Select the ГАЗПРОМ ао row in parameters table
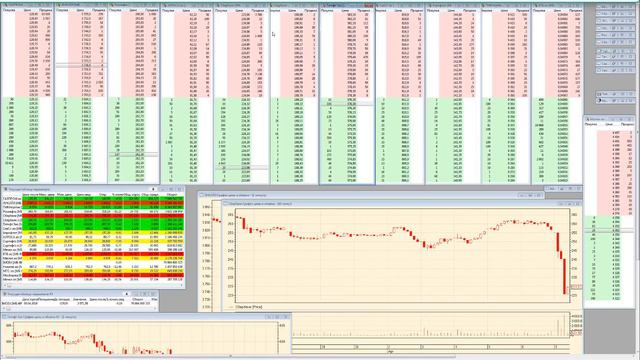The image size is (640, 360). [93, 199]
